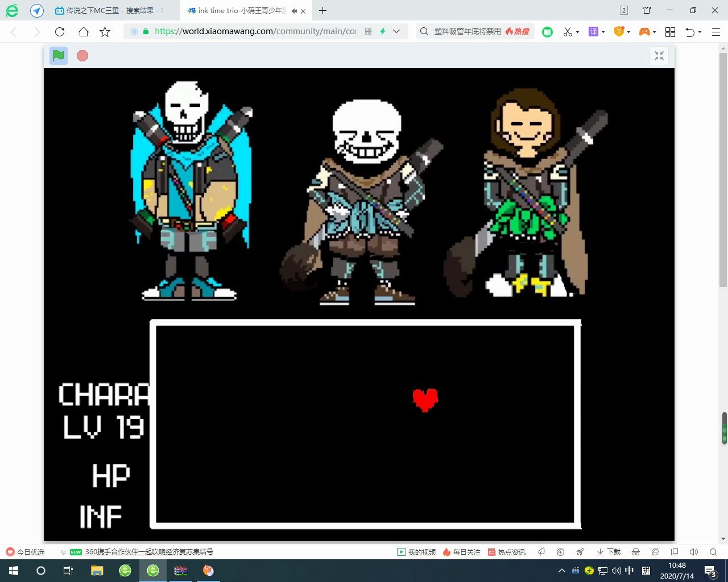Open the 下载 downloads manager
728x582 pixels.
click(x=608, y=552)
